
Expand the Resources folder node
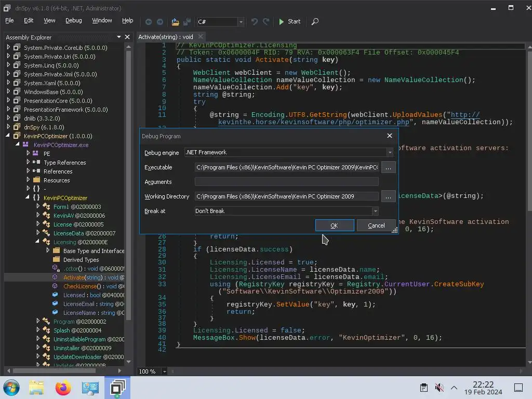[x=28, y=180]
